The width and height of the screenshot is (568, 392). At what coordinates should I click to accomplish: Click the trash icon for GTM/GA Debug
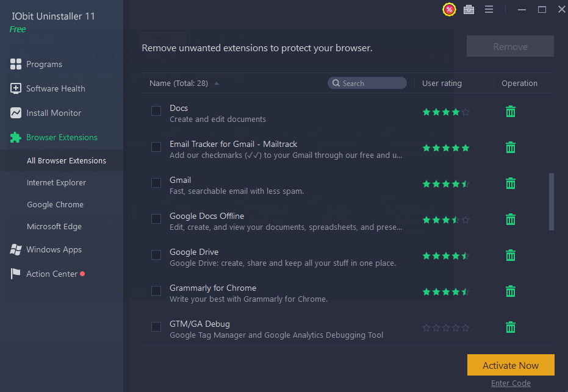pyautogui.click(x=511, y=327)
